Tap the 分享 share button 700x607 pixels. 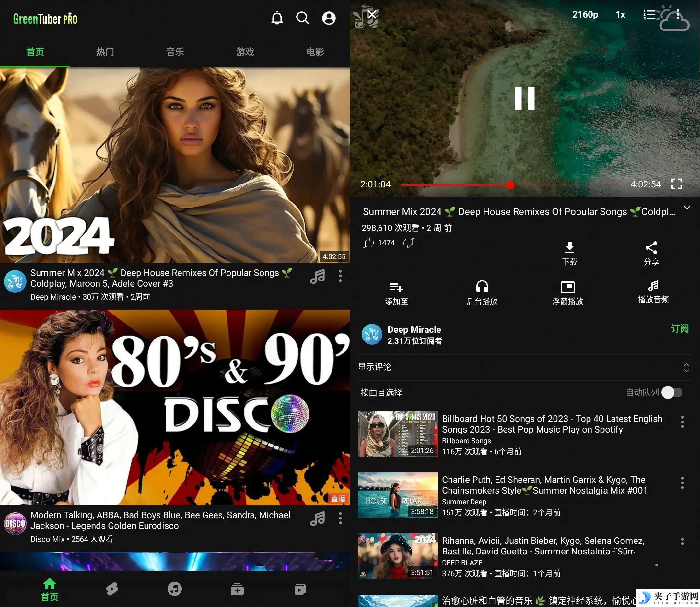pyautogui.click(x=651, y=253)
